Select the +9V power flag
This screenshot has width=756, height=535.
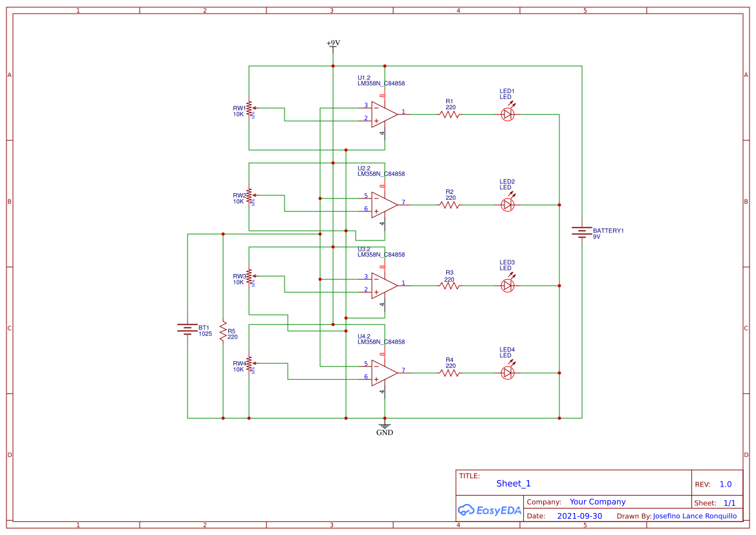[x=332, y=44]
